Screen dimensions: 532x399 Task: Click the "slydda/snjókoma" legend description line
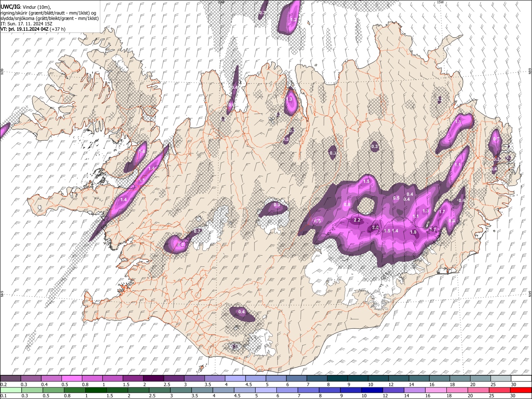pyautogui.click(x=49, y=18)
